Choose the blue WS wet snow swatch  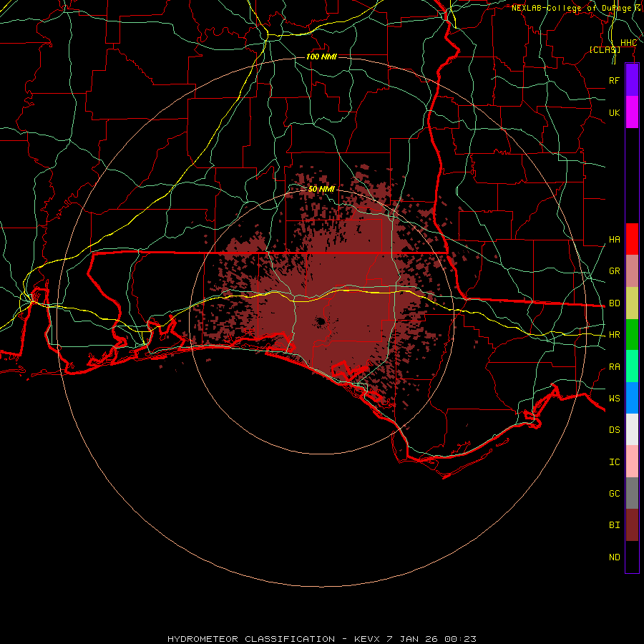[632, 398]
